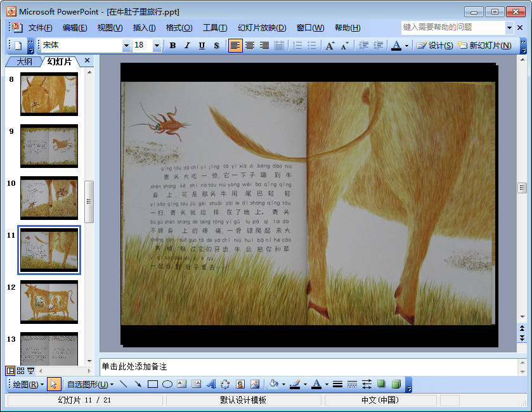Switch to normal view icon
The height and width of the screenshot is (412, 532).
[11, 371]
